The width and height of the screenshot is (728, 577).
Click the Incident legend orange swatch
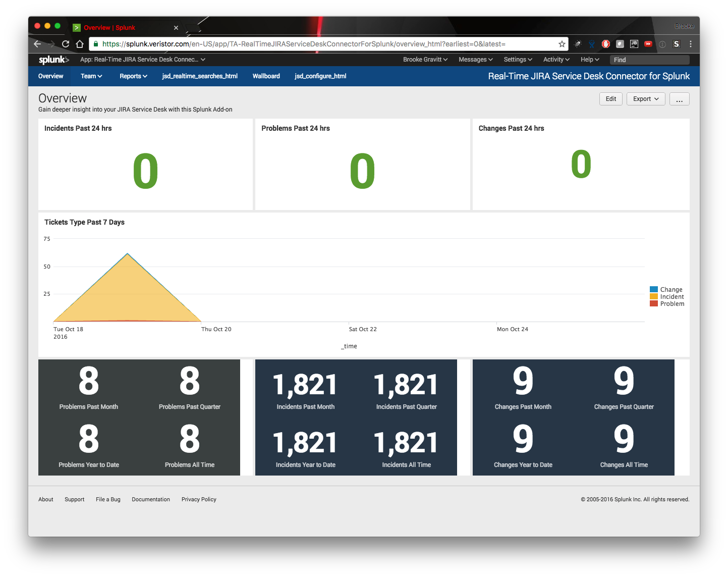point(654,296)
